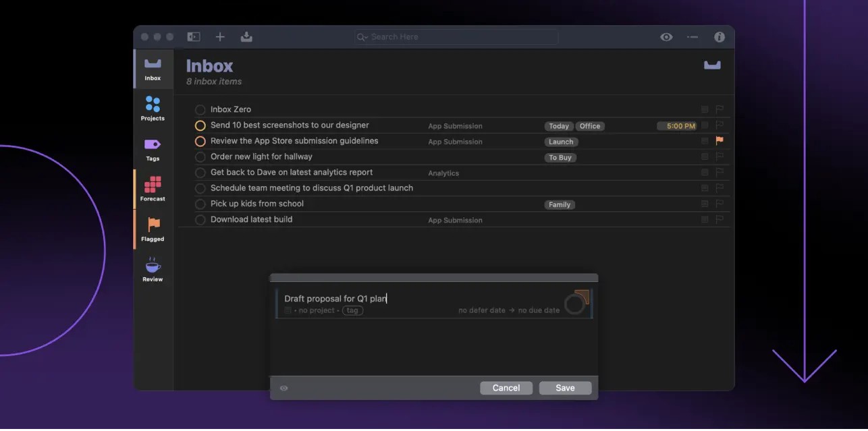The width and height of the screenshot is (868, 431).
Task: Open the Inbox perspective in sidebar
Action: pos(153,69)
